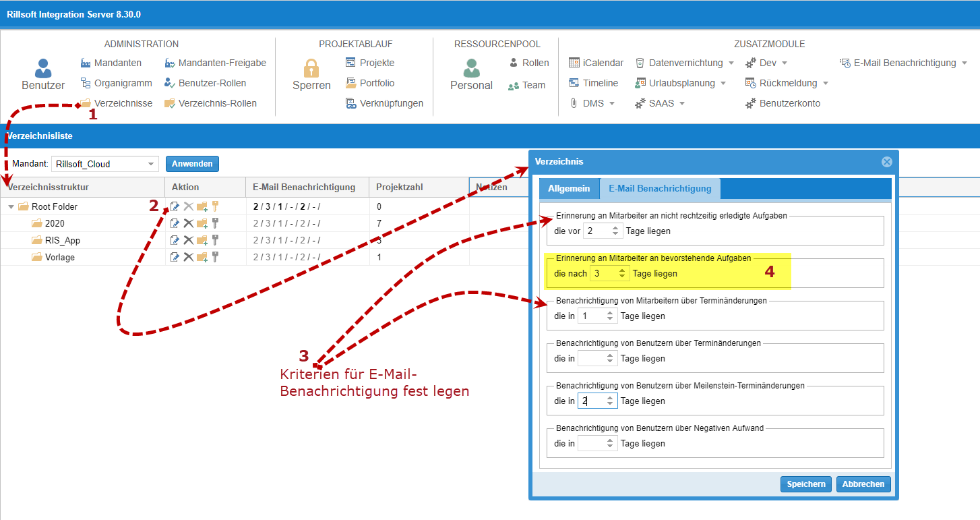Image resolution: width=980 pixels, height=520 pixels.
Task: Open key permissions for Vorlage
Action: [x=216, y=257]
